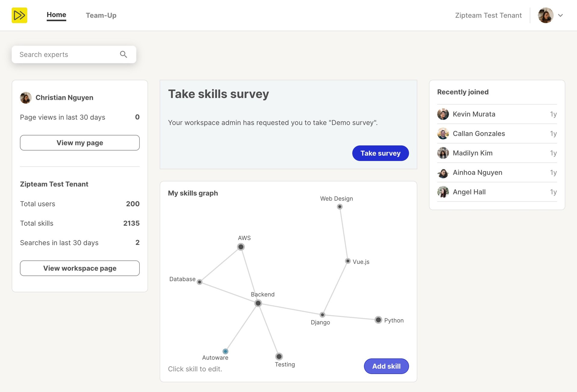
Task: Select the Backend skill node
Action: point(258,303)
